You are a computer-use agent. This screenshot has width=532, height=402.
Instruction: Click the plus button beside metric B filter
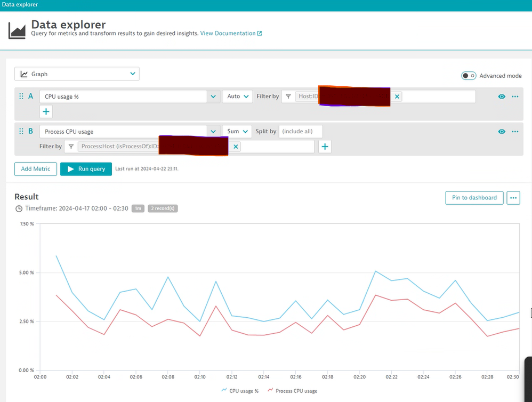325,147
